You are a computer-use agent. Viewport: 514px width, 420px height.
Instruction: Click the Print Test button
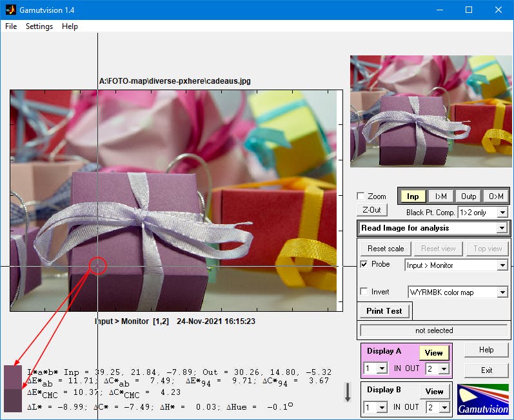click(x=384, y=311)
